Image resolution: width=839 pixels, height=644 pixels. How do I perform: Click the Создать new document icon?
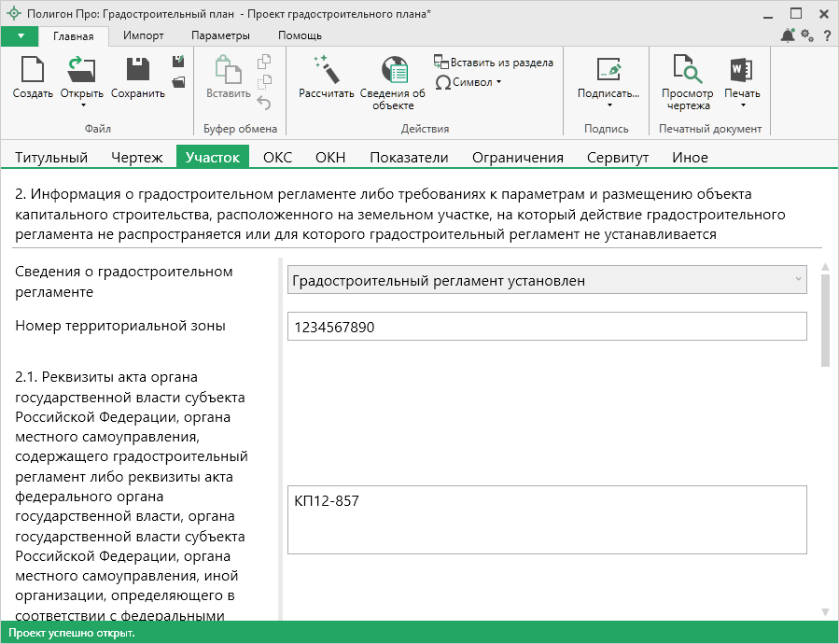(33, 70)
